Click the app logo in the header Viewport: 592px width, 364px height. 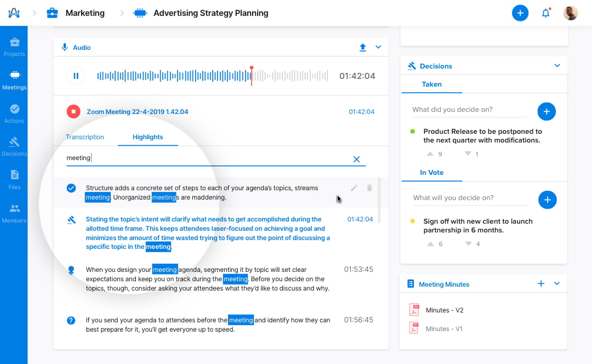pyautogui.click(x=14, y=13)
